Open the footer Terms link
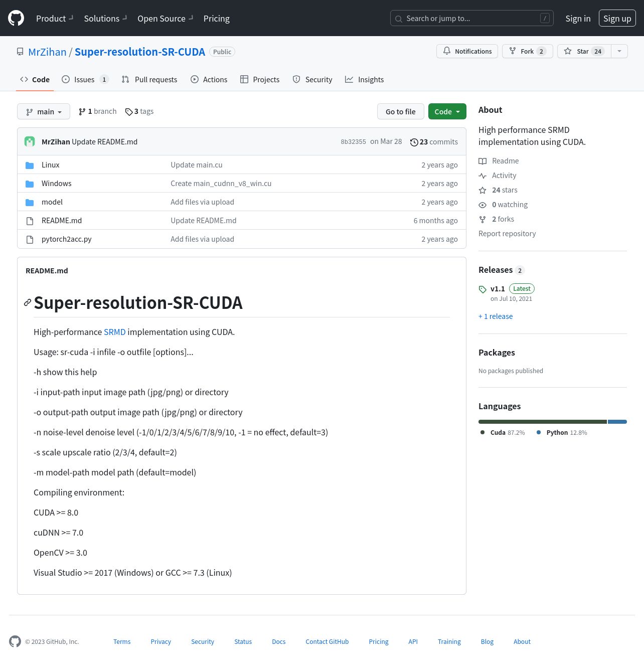The width and height of the screenshot is (644, 672). pos(122,641)
